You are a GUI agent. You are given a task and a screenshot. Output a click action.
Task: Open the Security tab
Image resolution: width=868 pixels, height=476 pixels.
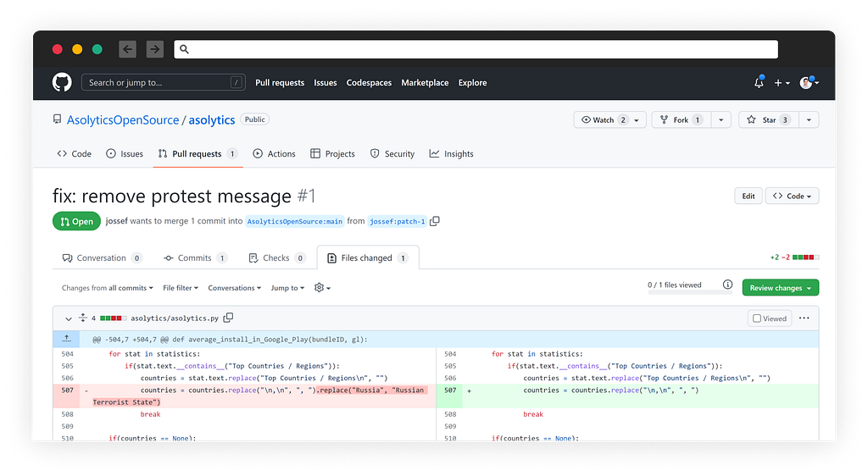[392, 153]
